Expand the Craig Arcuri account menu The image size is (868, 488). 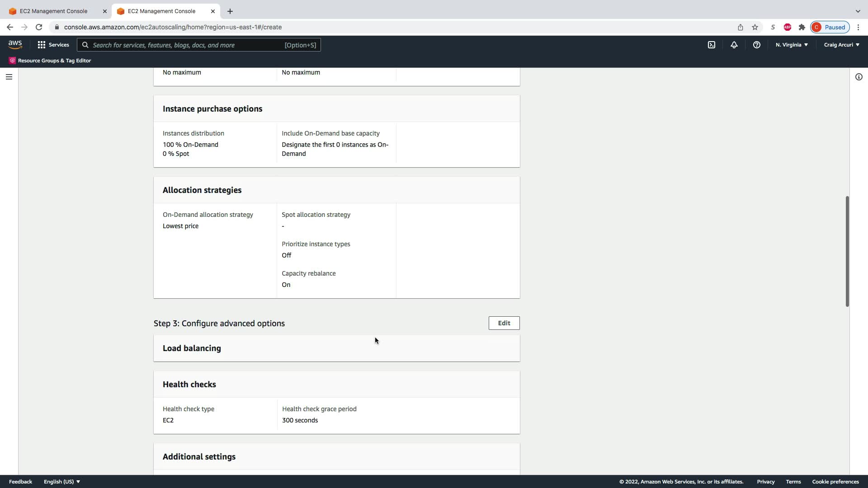(x=841, y=45)
